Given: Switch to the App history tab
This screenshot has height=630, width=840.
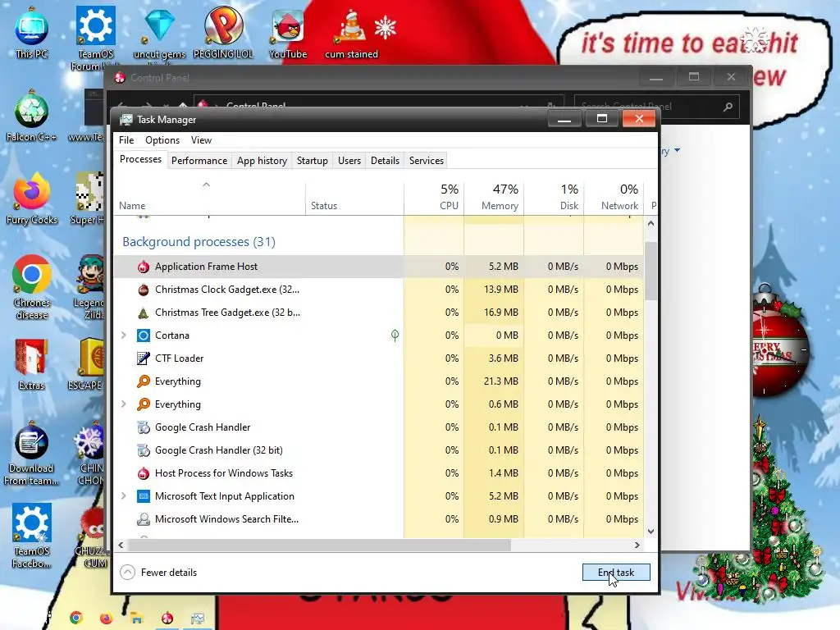Looking at the screenshot, I should point(262,161).
